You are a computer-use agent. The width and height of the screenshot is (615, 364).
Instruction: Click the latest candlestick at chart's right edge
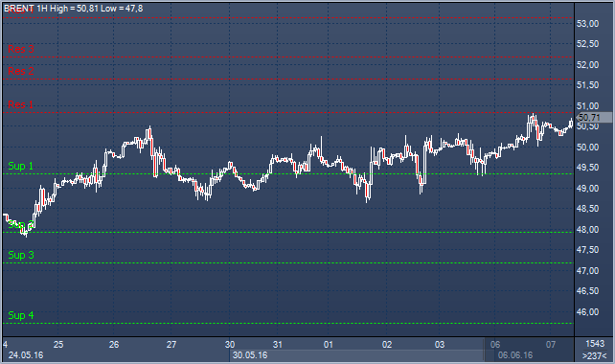click(571, 124)
